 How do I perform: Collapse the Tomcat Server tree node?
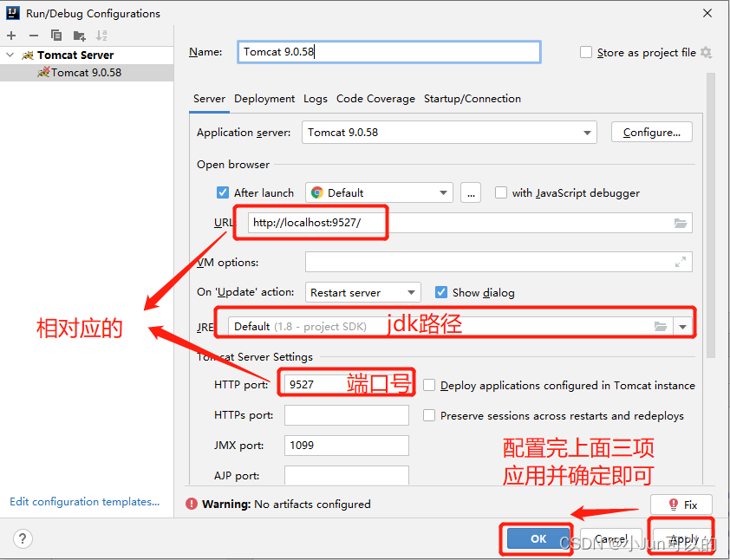[10, 55]
